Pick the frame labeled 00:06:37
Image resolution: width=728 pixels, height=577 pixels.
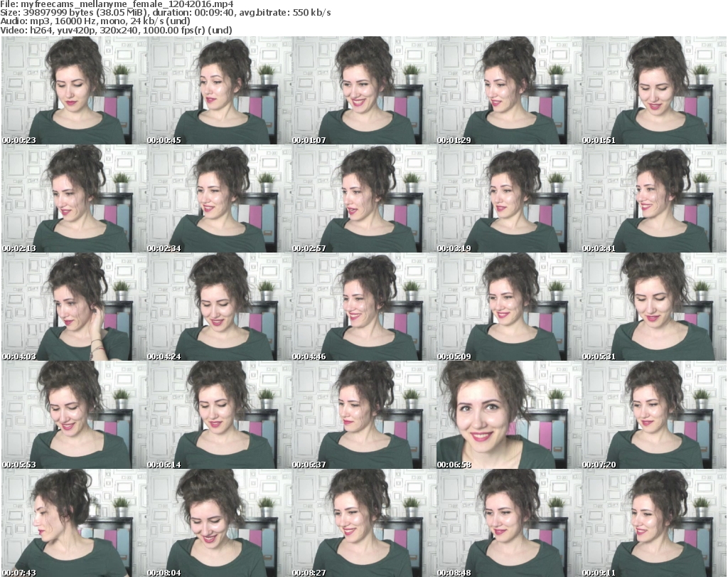[x=363, y=415]
